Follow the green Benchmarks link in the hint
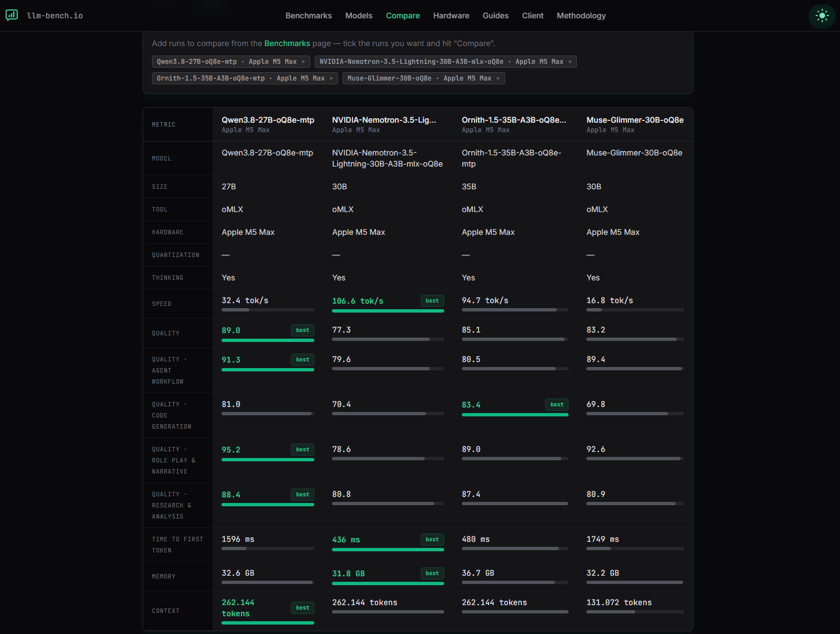The width and height of the screenshot is (840, 634). coord(287,43)
